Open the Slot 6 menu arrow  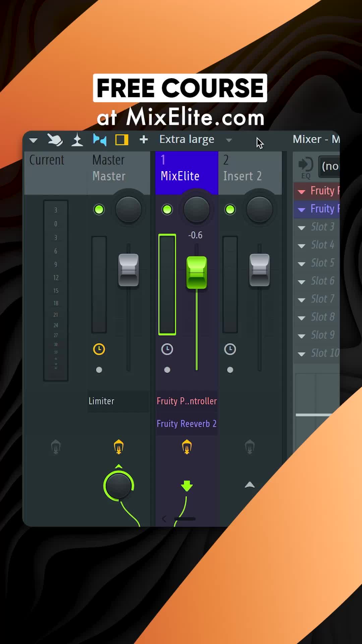pos(301,282)
